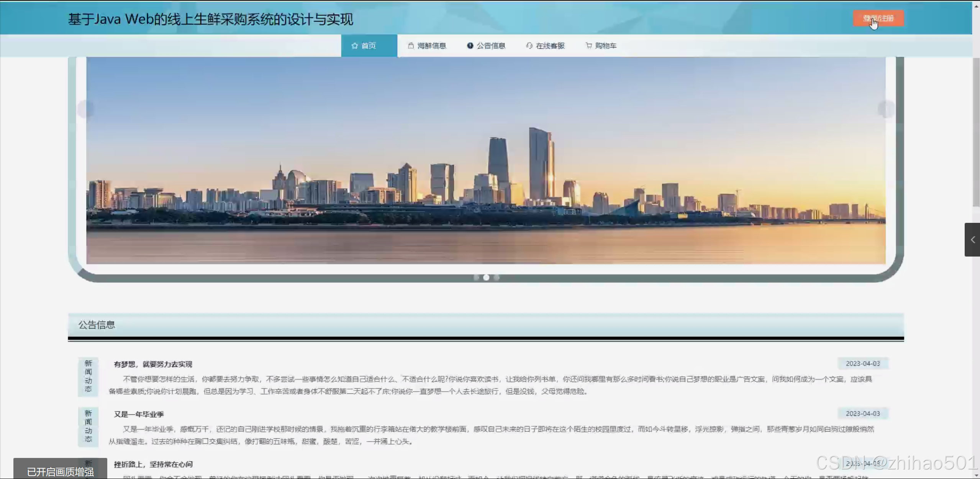Click the info icon next to 公告信息
Screen dimensions: 980x479
[470, 46]
